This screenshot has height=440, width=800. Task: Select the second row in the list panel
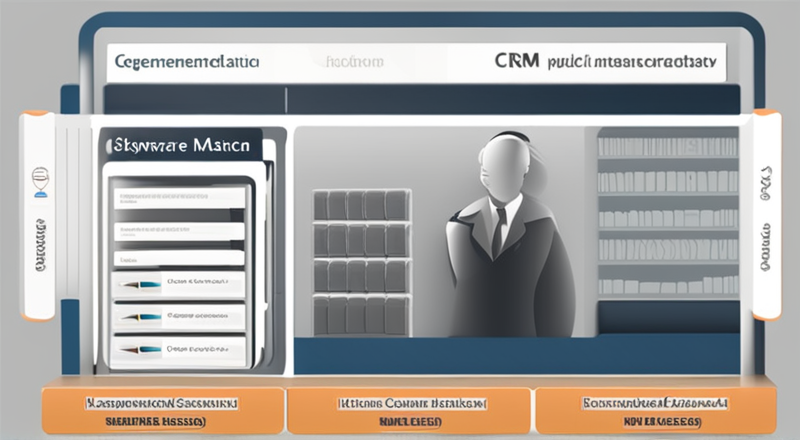click(x=180, y=230)
